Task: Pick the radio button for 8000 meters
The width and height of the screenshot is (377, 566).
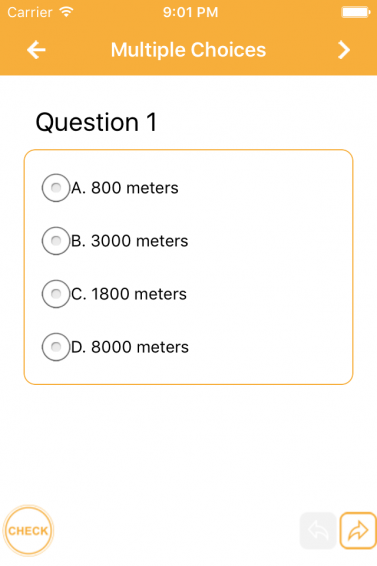Action: click(x=56, y=347)
